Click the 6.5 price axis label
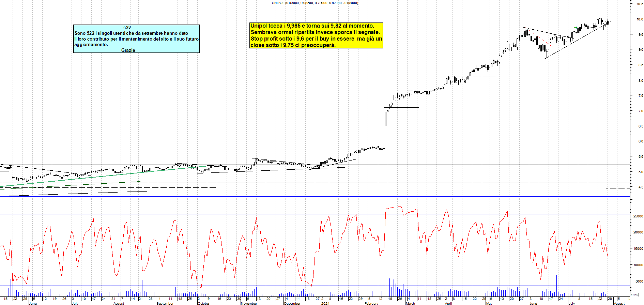Viewport: 644px width, 305px height. pos(641,126)
